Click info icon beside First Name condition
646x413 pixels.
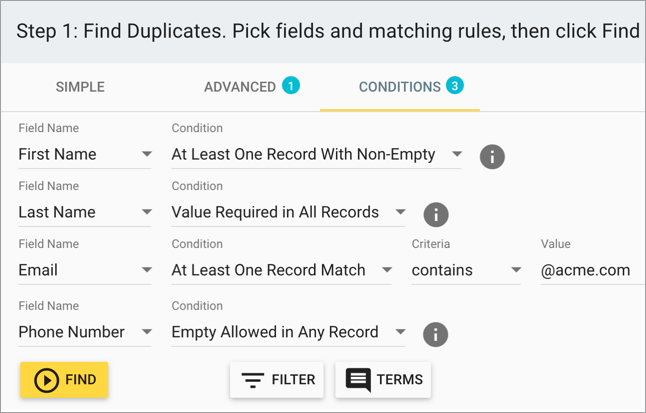492,157
